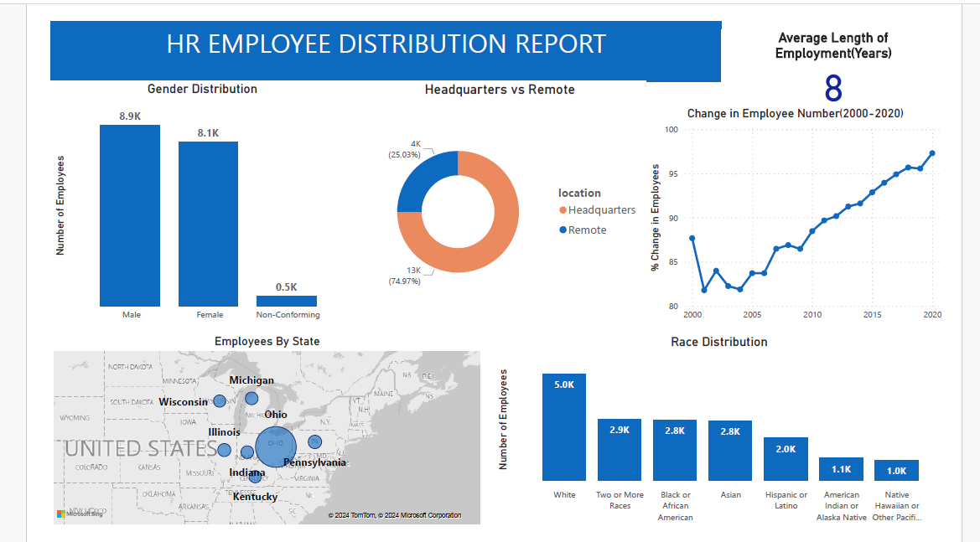
Task: Click the Indiana bubble on the map
Action: (x=246, y=452)
